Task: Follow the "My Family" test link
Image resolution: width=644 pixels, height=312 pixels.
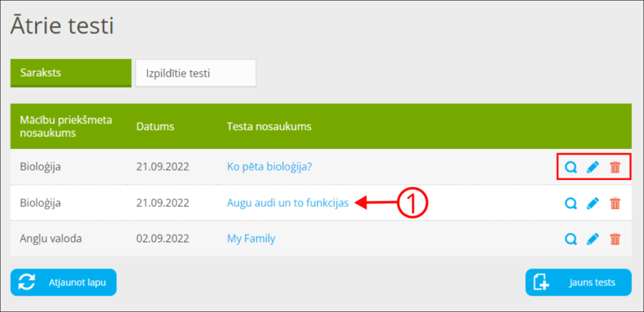Action: [251, 239]
